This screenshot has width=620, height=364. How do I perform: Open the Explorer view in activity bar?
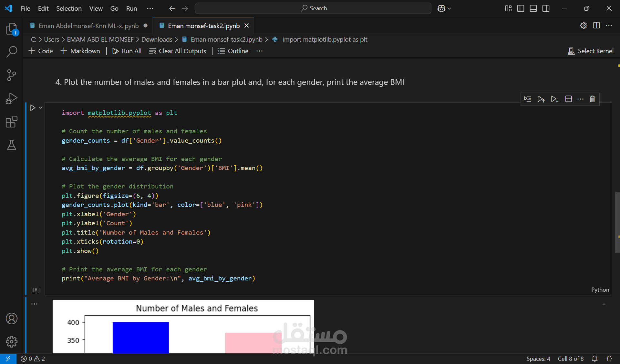(x=12, y=29)
